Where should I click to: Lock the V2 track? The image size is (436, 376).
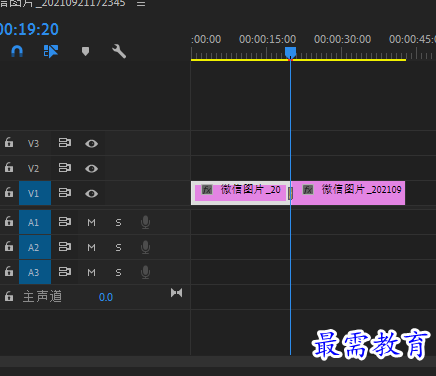9,167
